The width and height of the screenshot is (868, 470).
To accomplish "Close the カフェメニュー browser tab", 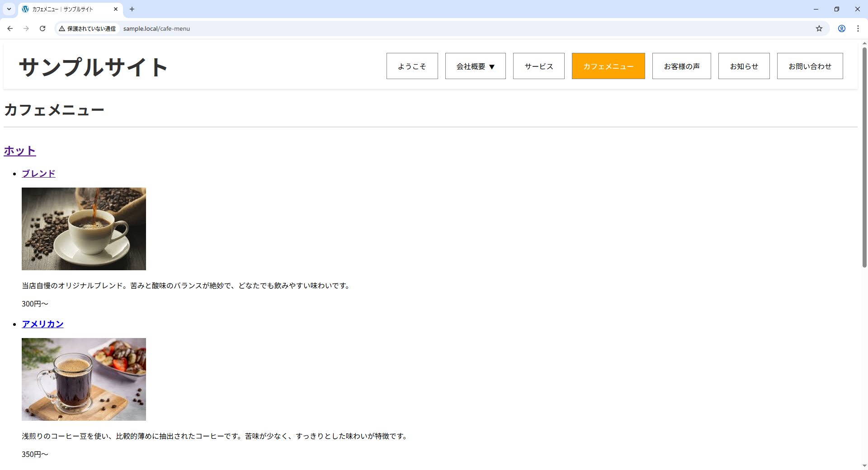I will point(116,9).
